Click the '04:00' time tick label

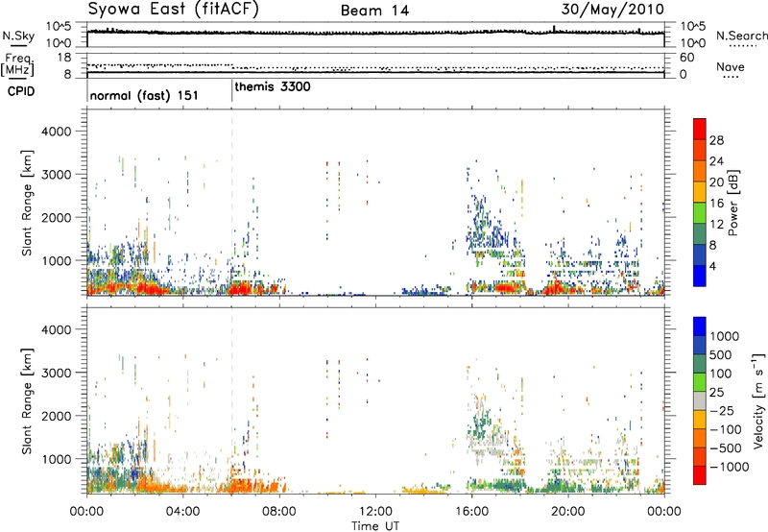(182, 512)
